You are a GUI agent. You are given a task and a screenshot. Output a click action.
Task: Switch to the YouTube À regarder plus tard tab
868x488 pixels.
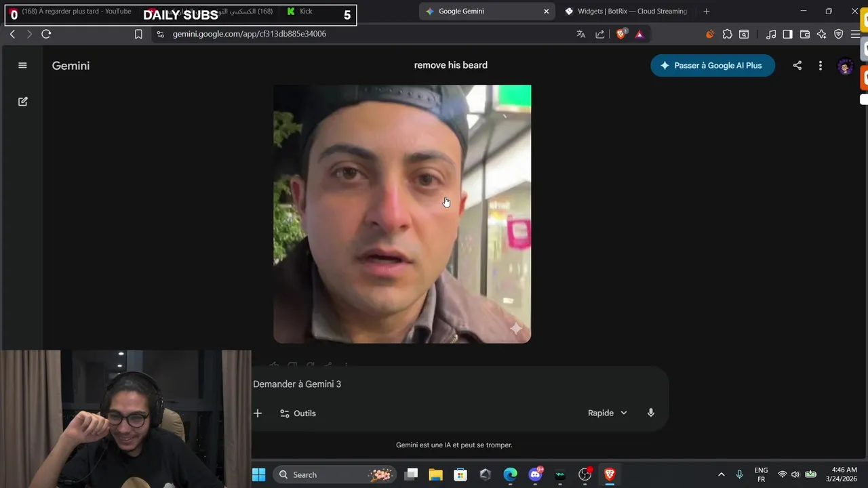(x=75, y=12)
